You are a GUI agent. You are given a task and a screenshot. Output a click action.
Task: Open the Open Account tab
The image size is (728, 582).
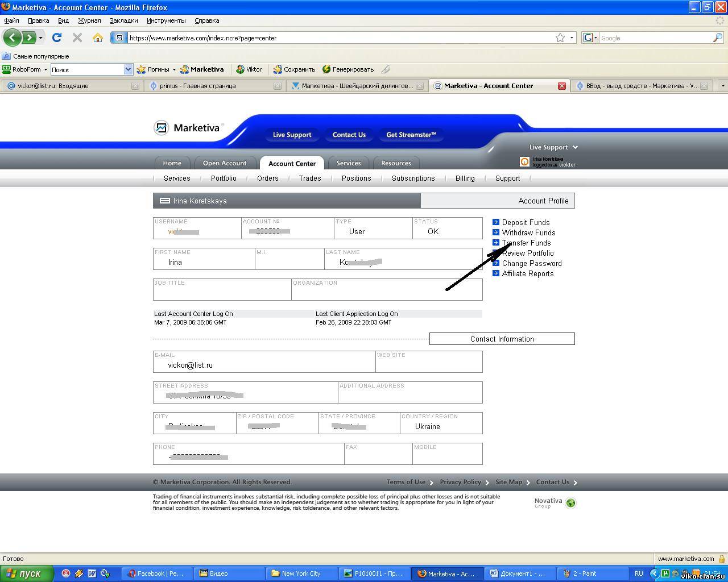(225, 163)
